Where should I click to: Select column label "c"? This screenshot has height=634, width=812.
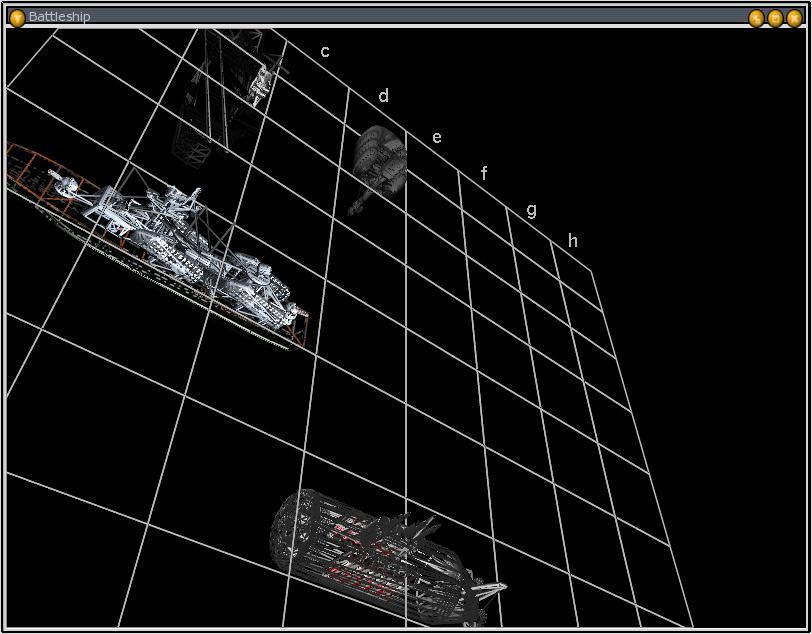coord(325,52)
